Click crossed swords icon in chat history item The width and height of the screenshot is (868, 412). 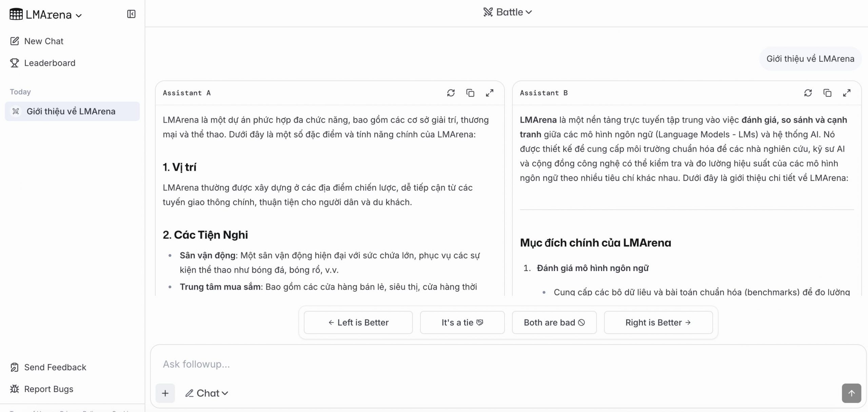pyautogui.click(x=16, y=111)
